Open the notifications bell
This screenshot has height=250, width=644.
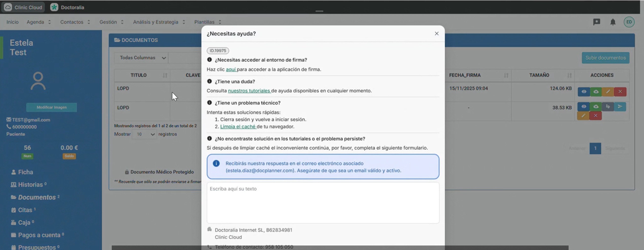click(x=613, y=22)
